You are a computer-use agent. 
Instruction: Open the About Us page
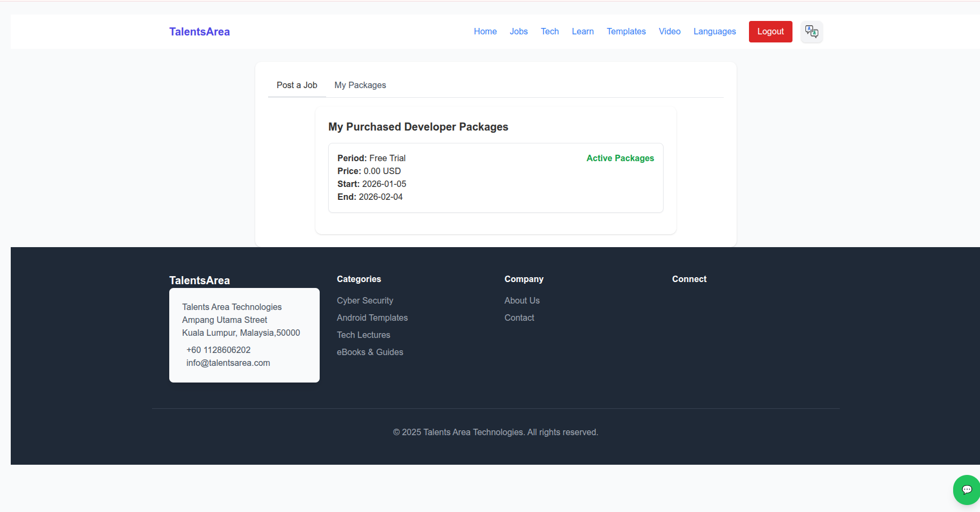(x=522, y=300)
